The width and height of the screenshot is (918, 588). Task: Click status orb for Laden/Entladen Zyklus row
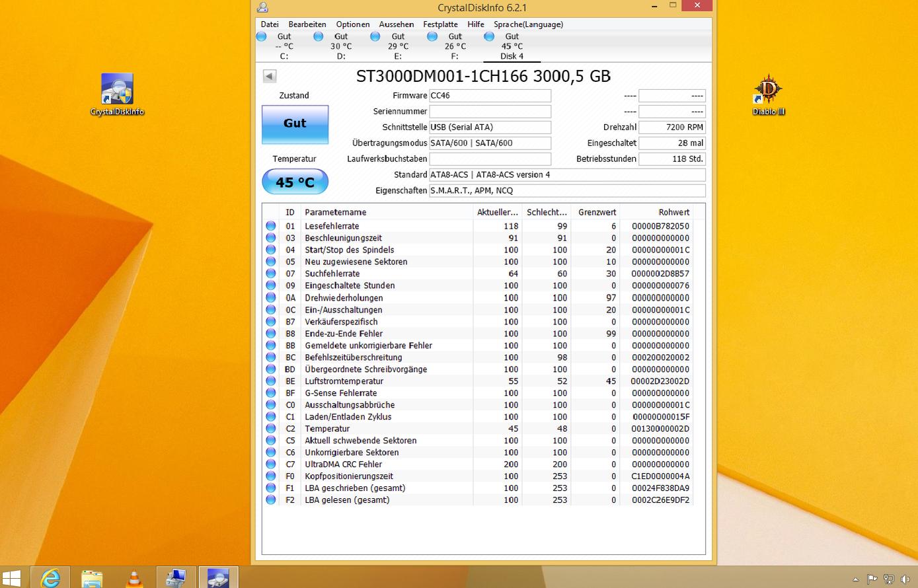pyautogui.click(x=271, y=417)
